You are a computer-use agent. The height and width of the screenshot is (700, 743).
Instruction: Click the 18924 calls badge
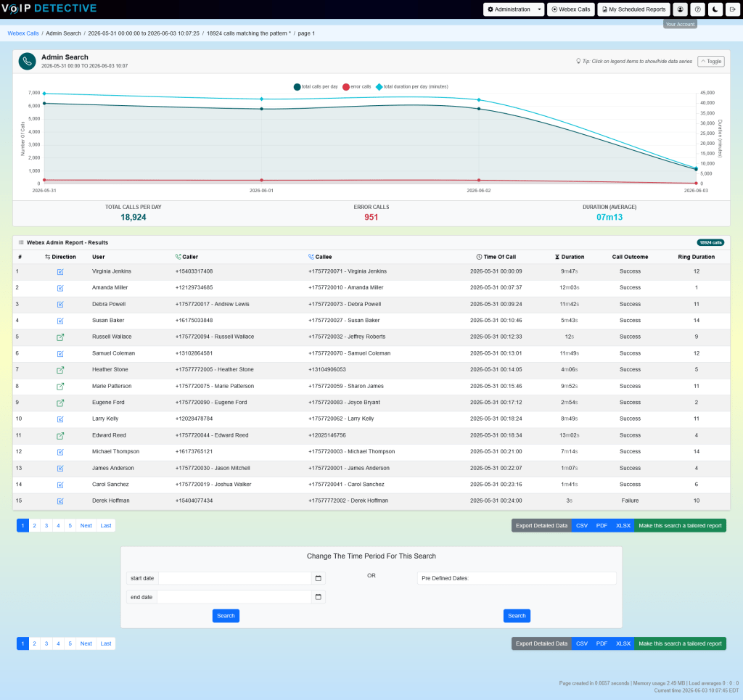point(710,242)
